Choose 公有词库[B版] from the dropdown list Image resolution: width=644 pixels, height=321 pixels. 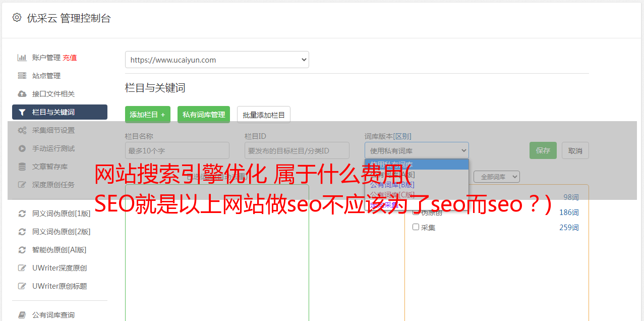pos(417,185)
